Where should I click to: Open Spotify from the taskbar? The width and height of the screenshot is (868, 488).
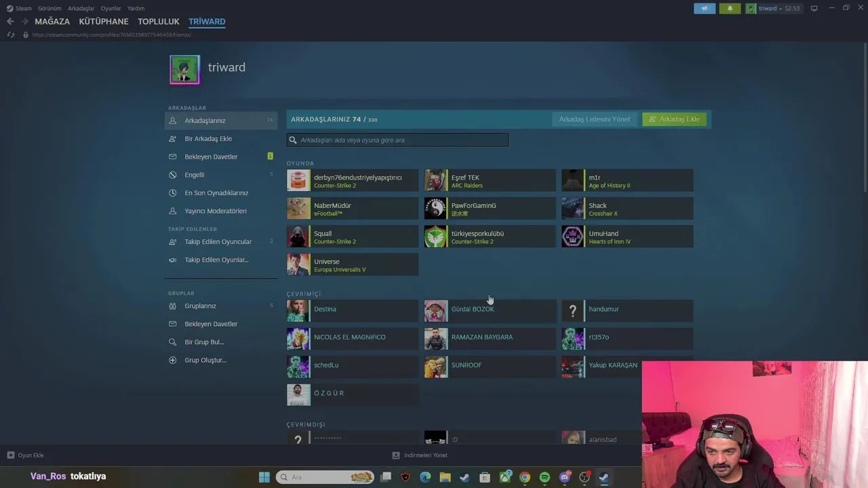[x=545, y=477]
